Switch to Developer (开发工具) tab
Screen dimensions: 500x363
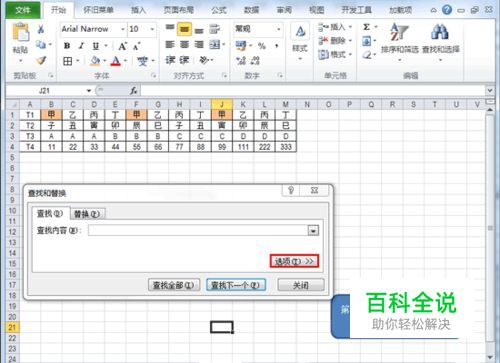pyautogui.click(x=356, y=10)
